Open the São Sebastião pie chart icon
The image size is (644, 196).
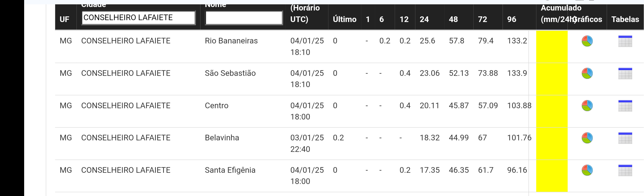pos(587,73)
